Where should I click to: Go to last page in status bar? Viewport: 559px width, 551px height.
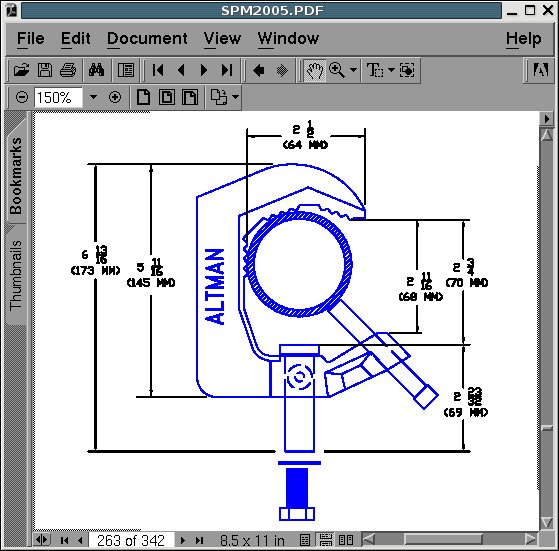tap(199, 541)
